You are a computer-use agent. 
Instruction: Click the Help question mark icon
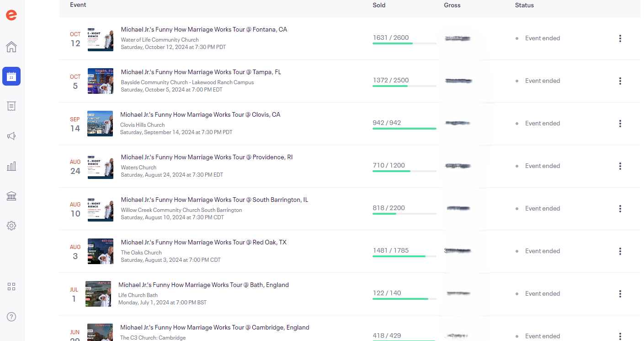tap(11, 317)
